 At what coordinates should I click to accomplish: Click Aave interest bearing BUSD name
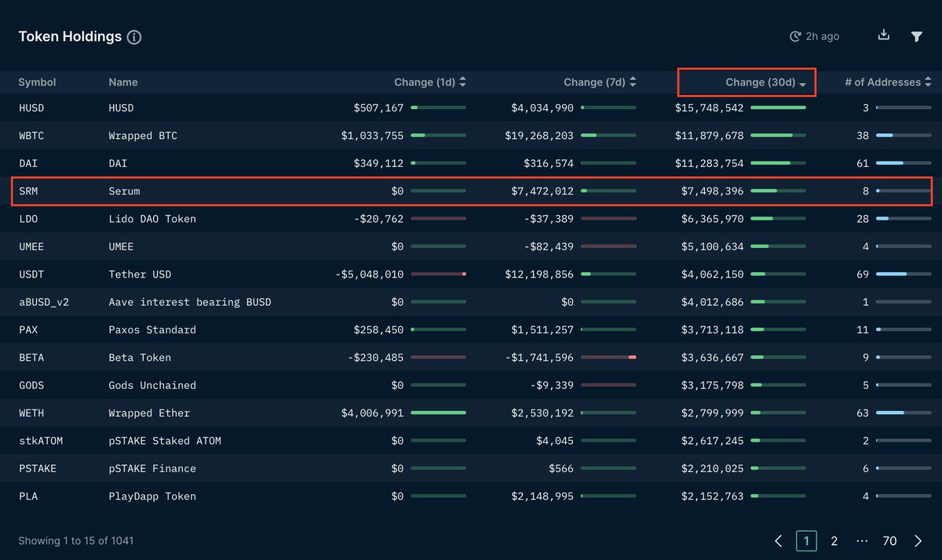(190, 302)
